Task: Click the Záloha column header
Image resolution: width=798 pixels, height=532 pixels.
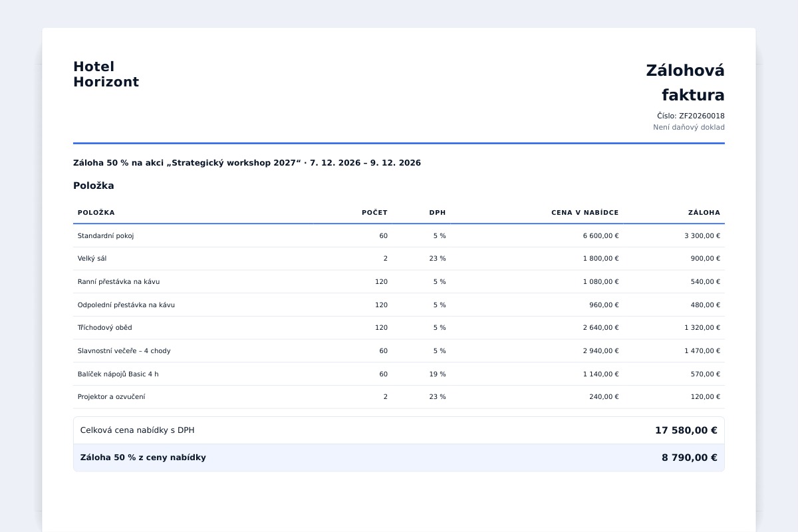Action: pos(704,213)
